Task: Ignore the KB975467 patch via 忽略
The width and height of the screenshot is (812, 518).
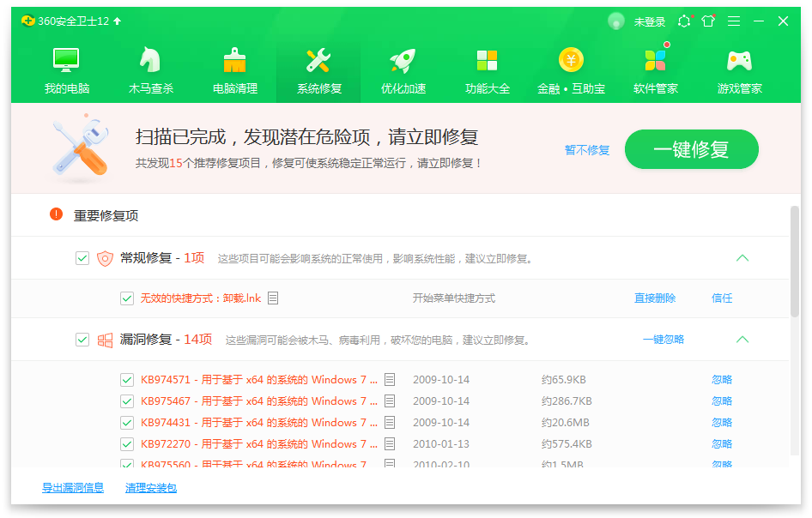Action: [x=721, y=401]
